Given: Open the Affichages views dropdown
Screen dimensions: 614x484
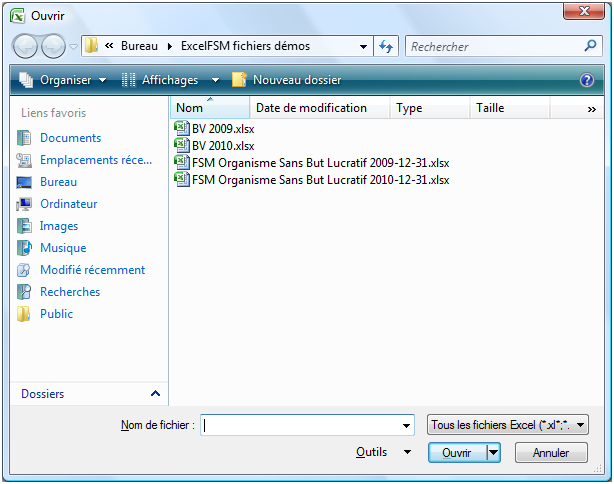Looking at the screenshot, I should point(170,80).
